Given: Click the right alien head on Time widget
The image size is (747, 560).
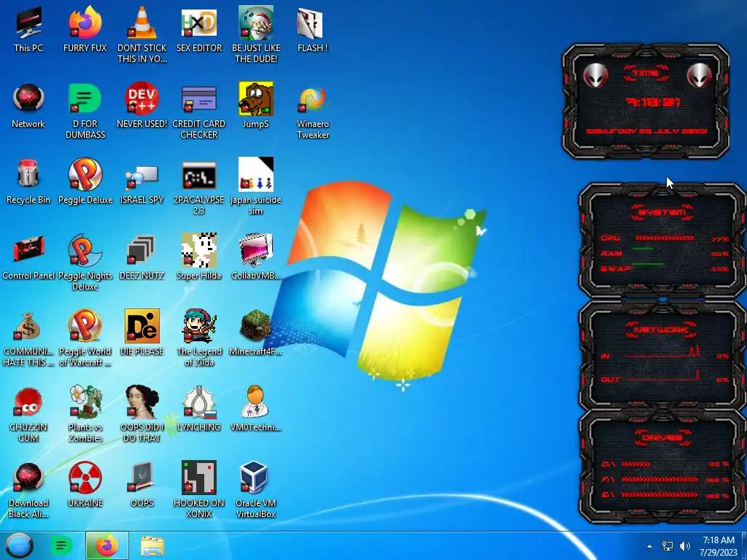Looking at the screenshot, I should (700, 75).
